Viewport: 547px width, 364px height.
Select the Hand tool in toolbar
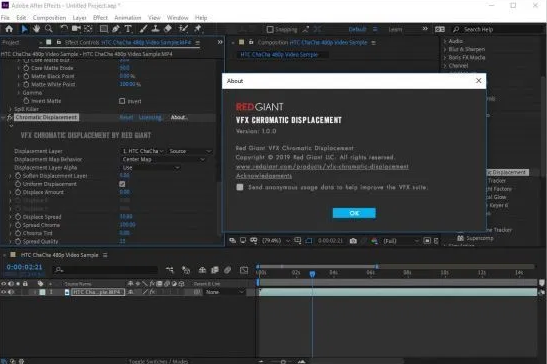(36, 29)
